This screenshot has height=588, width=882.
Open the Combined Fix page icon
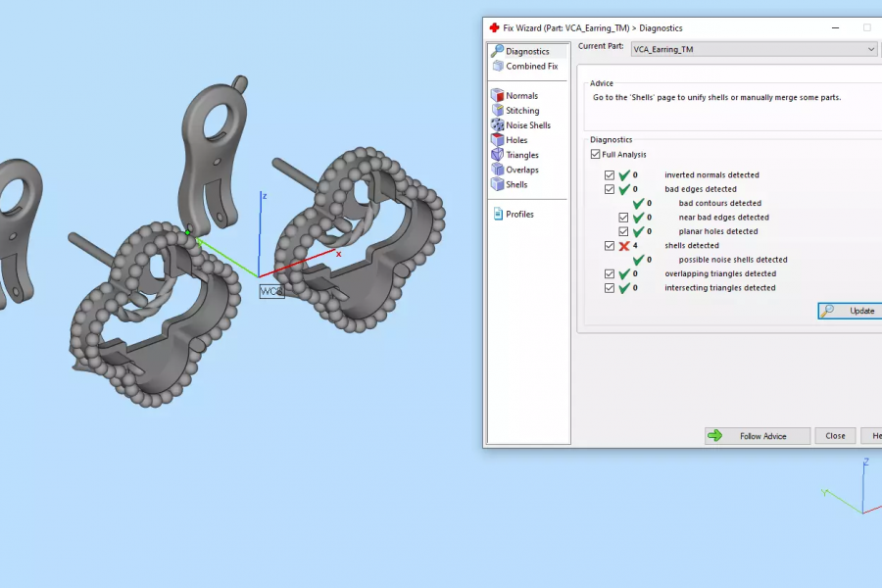[x=498, y=66]
